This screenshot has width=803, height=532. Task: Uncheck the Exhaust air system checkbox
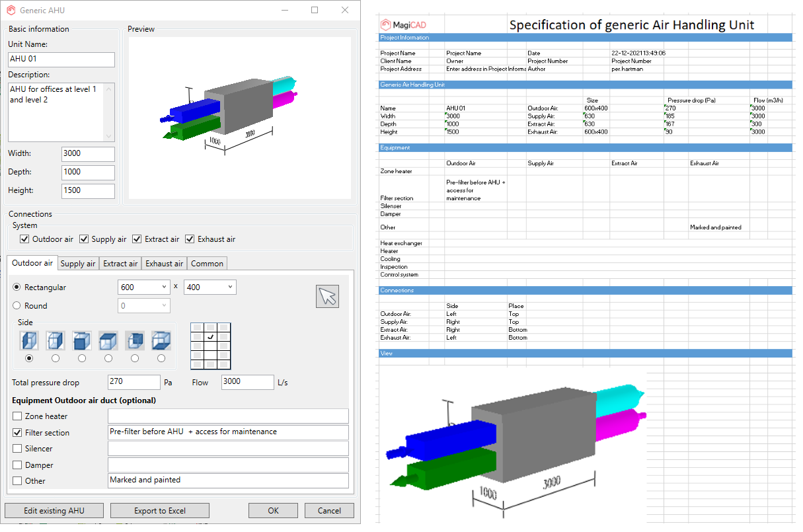[190, 239]
